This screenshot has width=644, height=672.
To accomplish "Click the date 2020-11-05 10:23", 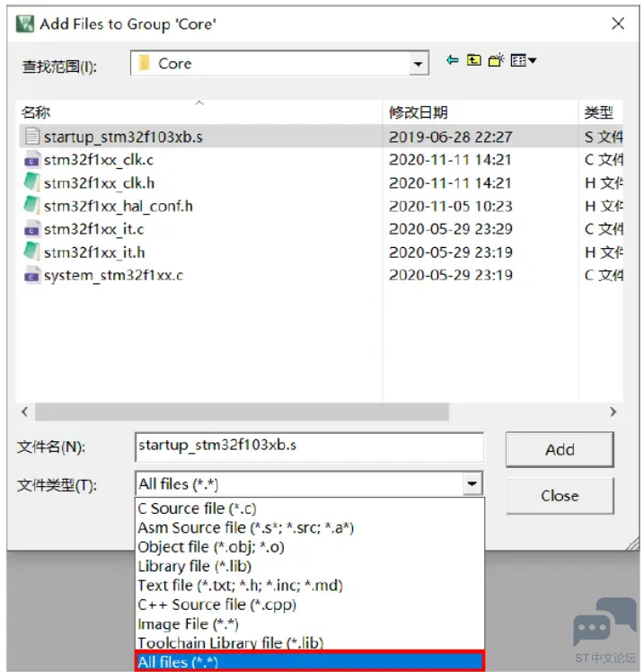I will click(450, 206).
